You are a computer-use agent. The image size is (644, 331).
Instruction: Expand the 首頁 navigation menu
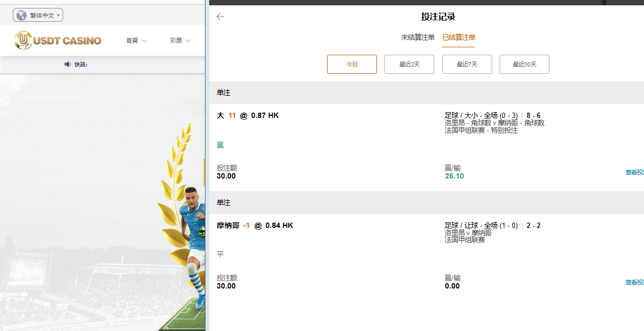click(x=136, y=40)
